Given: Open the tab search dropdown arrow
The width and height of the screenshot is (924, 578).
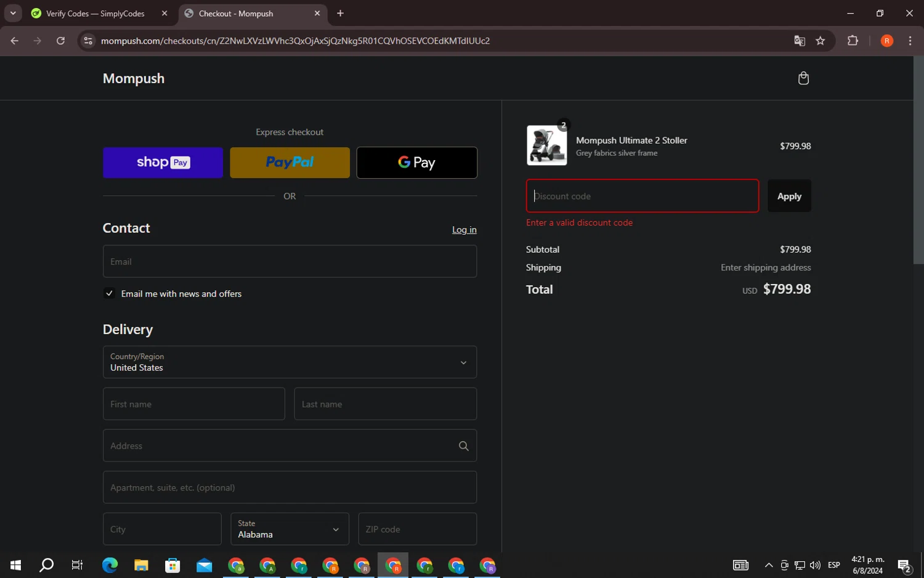Looking at the screenshot, I should click(x=13, y=13).
